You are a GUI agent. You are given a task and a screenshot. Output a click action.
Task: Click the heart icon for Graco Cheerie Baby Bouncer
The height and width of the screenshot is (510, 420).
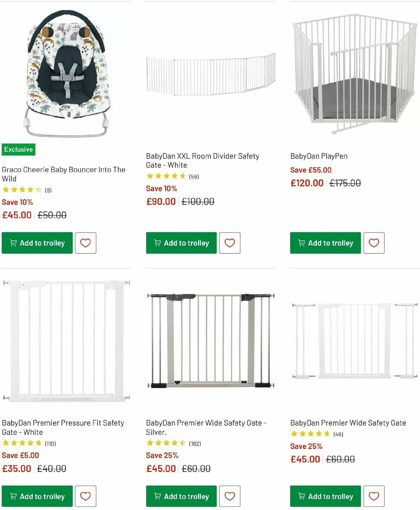tap(86, 243)
